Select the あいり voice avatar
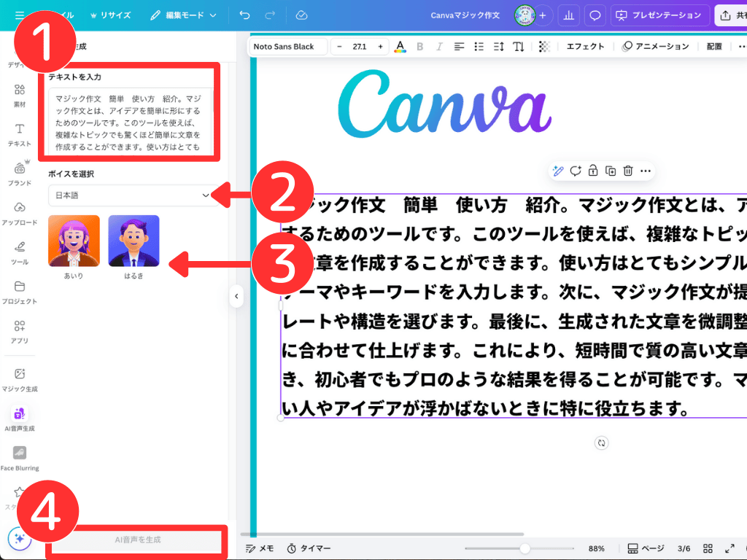747x560 pixels. point(74,241)
